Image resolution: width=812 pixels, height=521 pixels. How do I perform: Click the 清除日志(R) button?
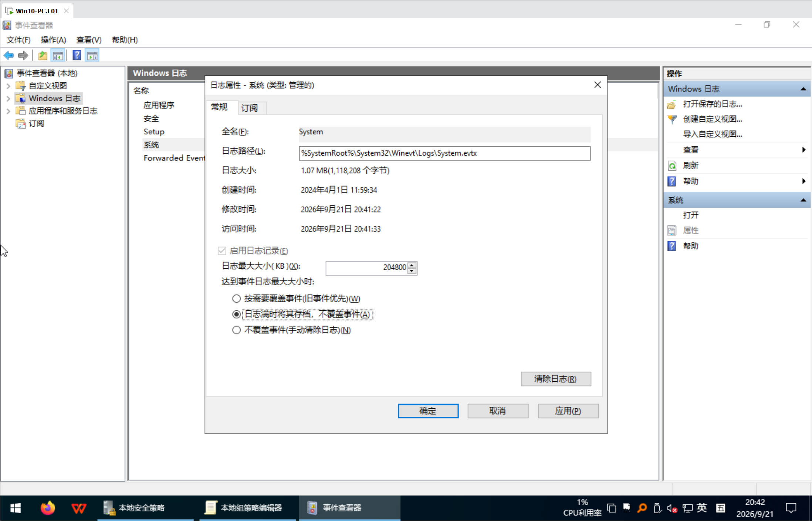[x=556, y=379]
